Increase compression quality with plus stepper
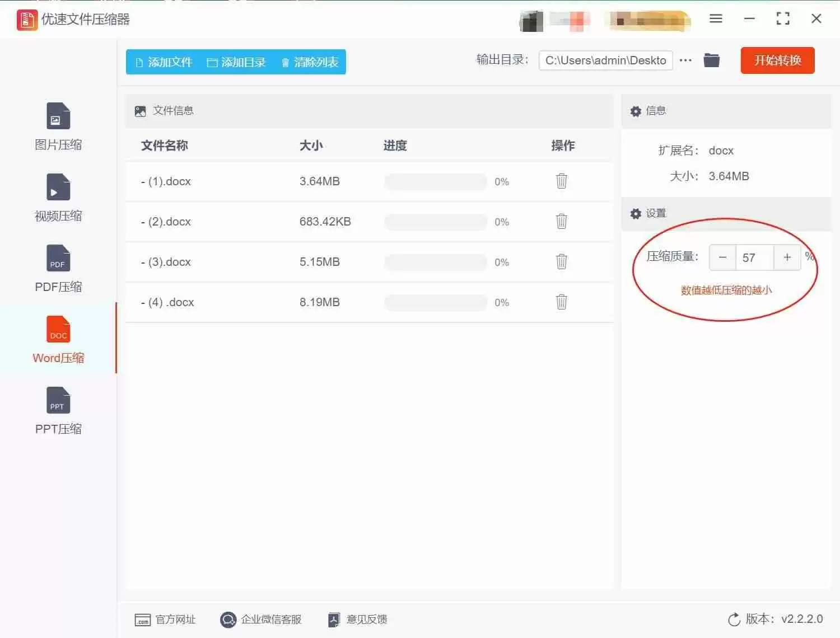This screenshot has height=638, width=840. coord(787,257)
